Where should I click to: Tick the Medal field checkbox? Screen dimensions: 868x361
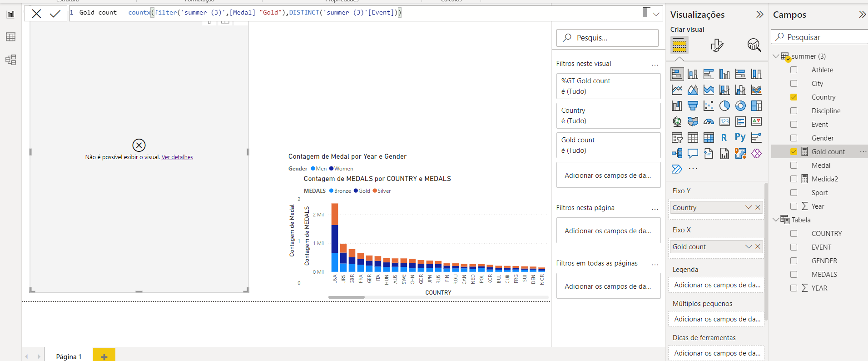[794, 165]
